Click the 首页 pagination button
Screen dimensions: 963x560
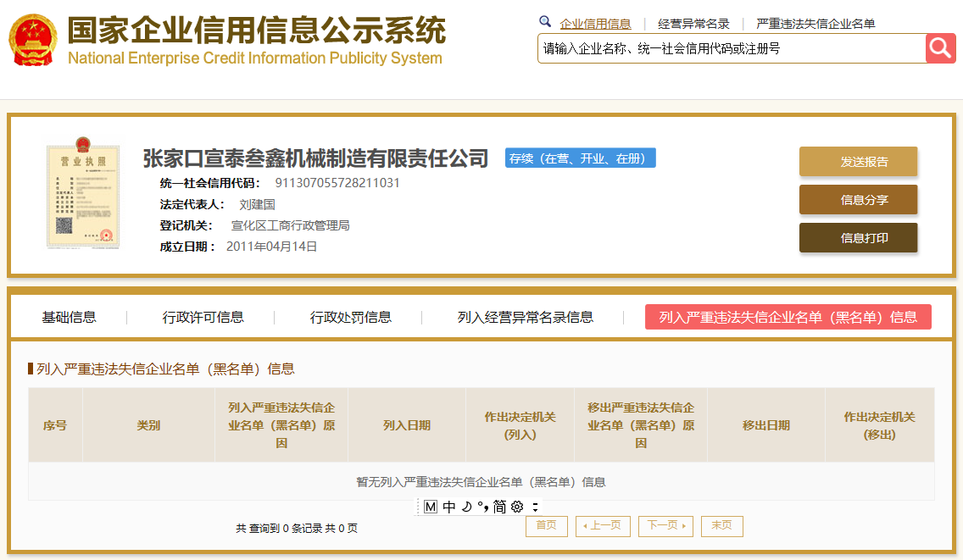547,525
